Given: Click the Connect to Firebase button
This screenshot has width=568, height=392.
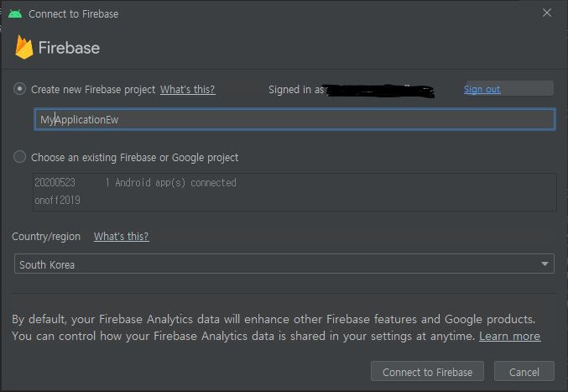Looking at the screenshot, I should coord(427,372).
